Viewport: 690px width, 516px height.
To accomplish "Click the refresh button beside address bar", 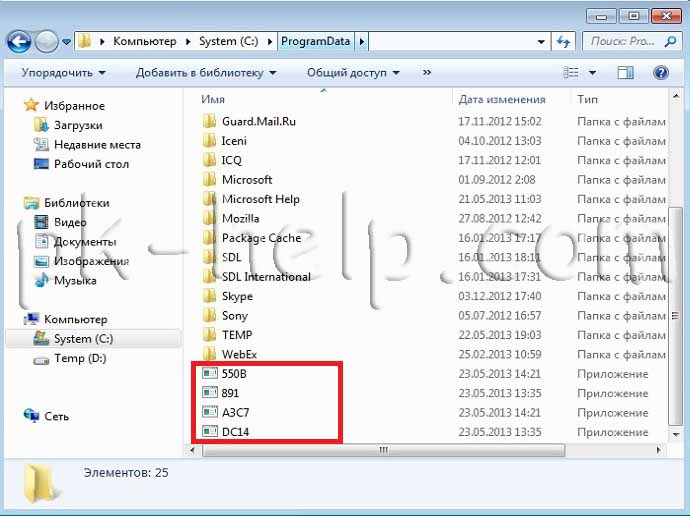I will click(x=564, y=42).
